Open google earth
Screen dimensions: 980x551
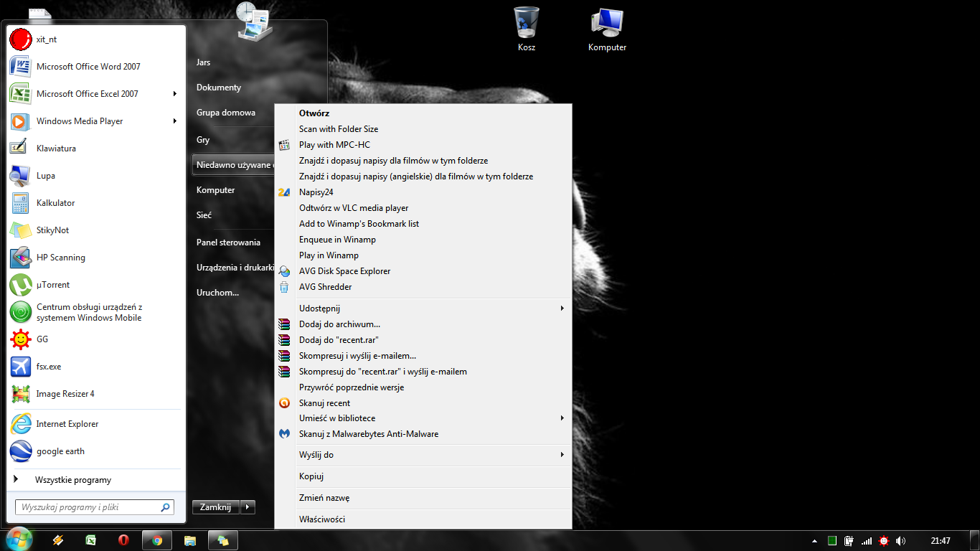(x=95, y=451)
